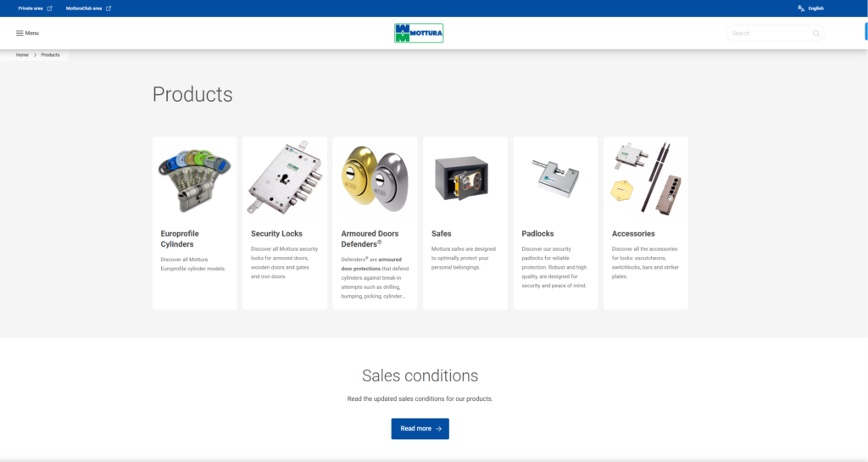Open the Private area link
The image size is (868, 462).
click(31, 8)
